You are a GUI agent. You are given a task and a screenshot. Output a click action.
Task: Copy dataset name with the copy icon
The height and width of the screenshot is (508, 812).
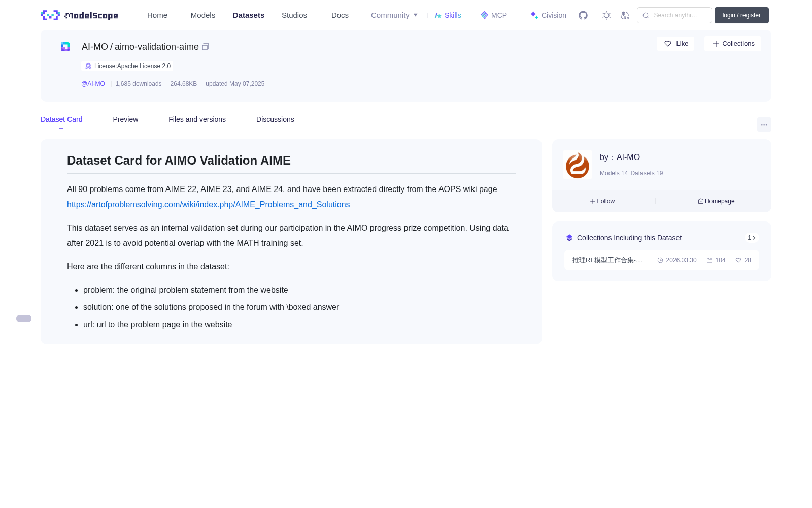pyautogui.click(x=206, y=47)
